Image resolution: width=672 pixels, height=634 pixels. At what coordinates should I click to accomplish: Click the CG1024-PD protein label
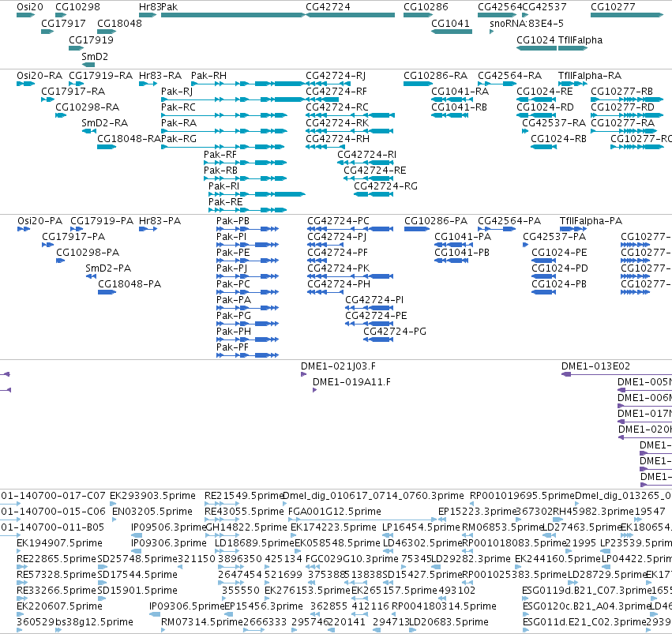coord(560,268)
